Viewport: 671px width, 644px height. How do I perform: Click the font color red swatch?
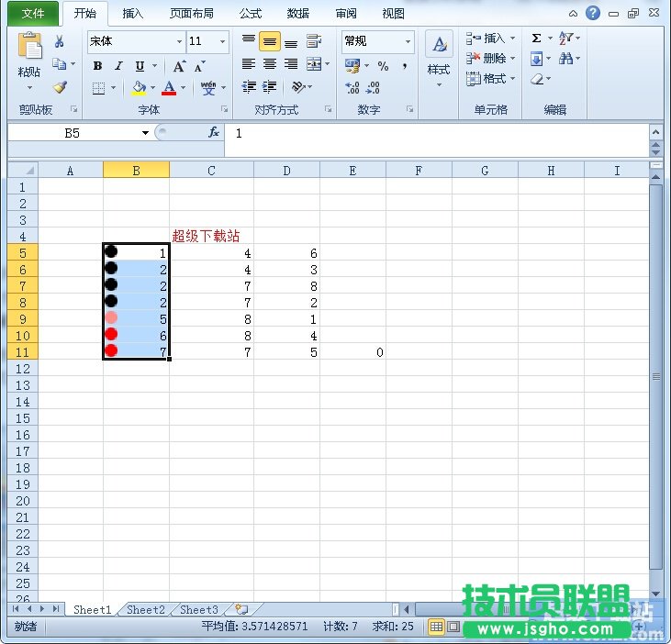pos(169,88)
